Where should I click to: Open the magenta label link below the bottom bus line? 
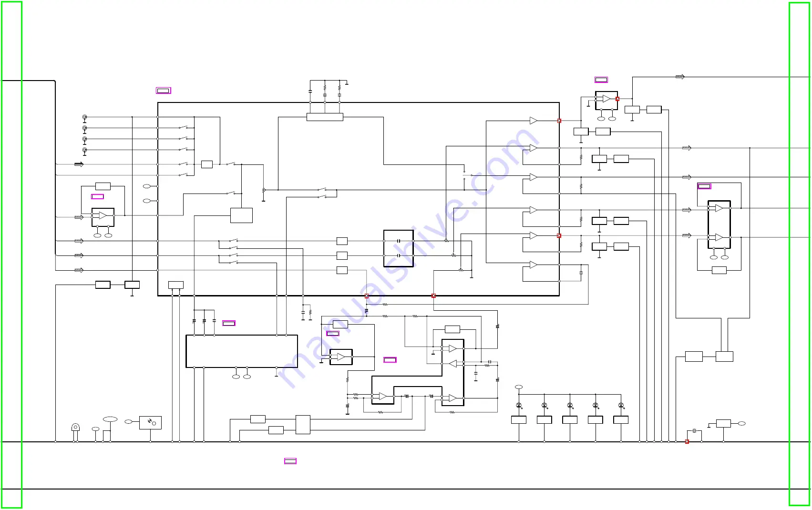290,461
